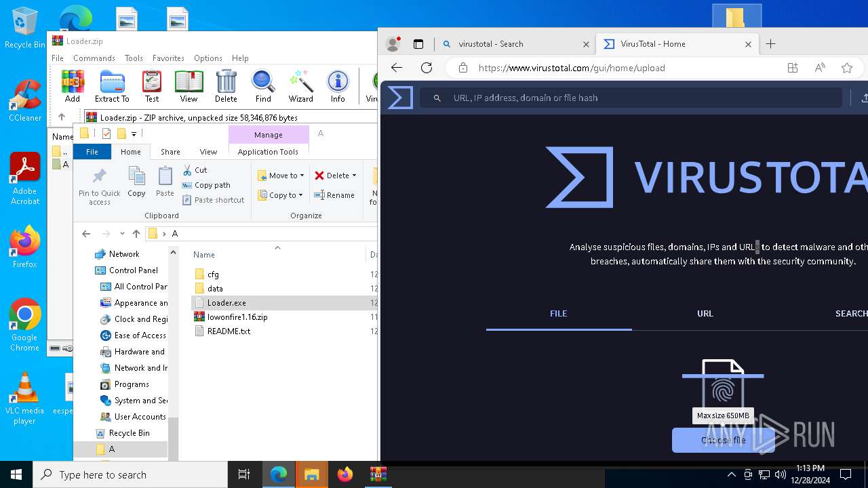Screen dimensions: 868x488
Task: Open the WinRAR Wizard
Action: pyautogui.click(x=300, y=86)
